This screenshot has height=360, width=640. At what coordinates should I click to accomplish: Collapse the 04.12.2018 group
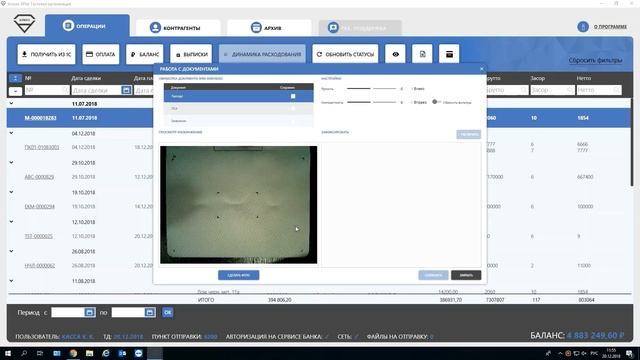pyautogui.click(x=11, y=133)
